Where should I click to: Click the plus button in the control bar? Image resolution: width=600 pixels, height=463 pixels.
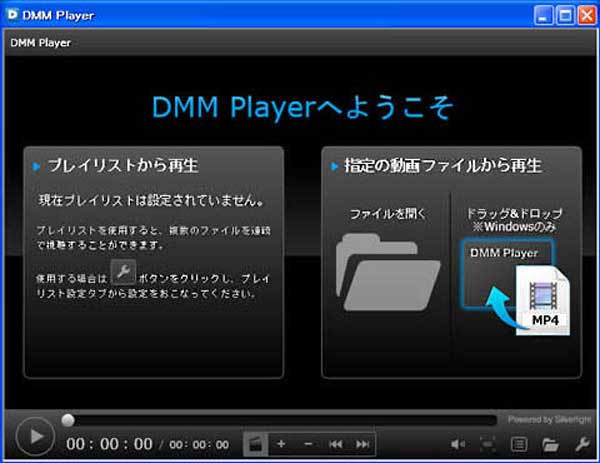click(281, 444)
